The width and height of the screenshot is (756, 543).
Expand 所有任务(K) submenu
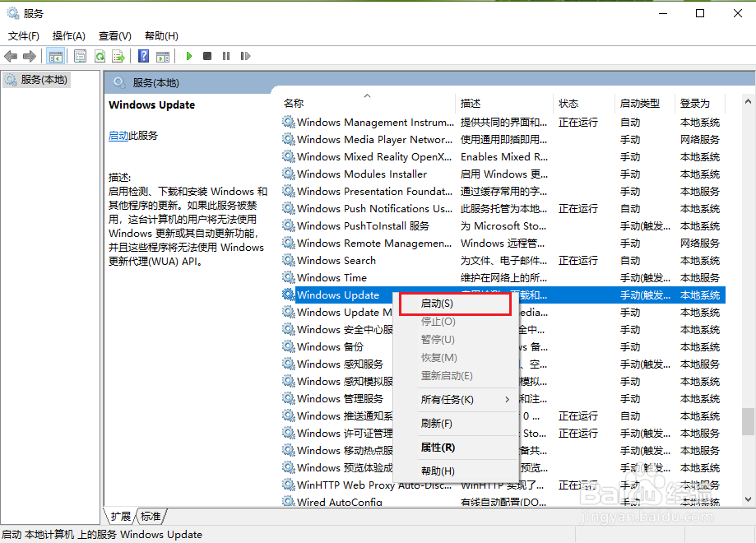456,400
